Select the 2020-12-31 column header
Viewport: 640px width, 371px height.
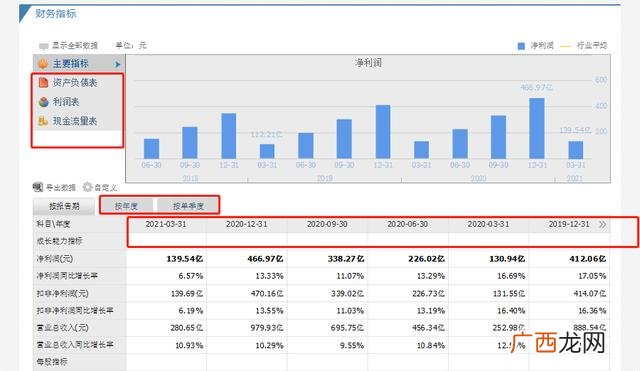coord(247,224)
